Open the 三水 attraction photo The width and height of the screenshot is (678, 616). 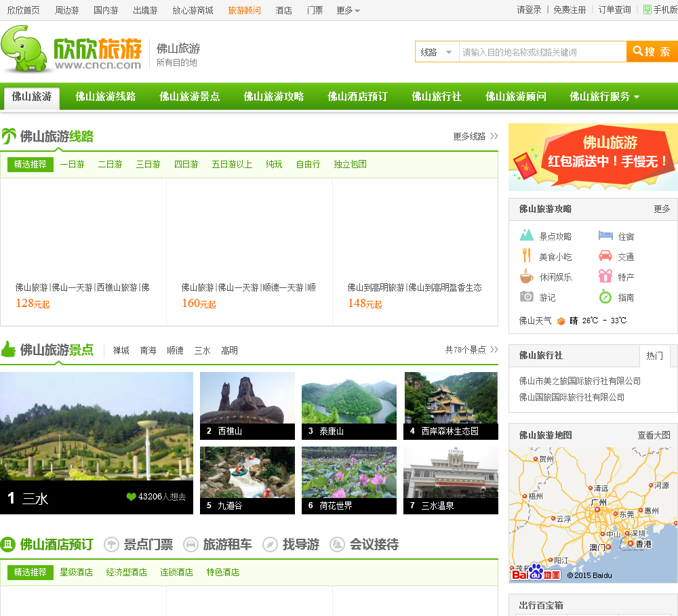(x=96, y=443)
